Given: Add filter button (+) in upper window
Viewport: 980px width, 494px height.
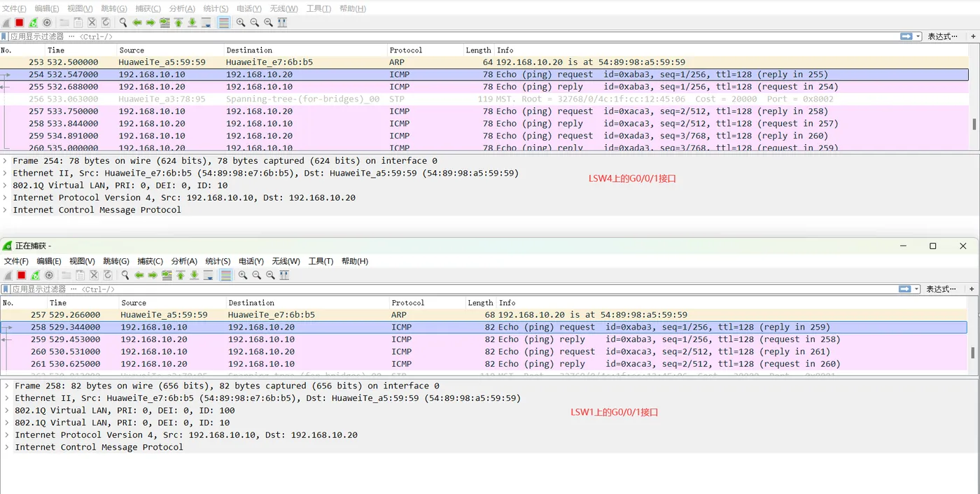Looking at the screenshot, I should click(x=972, y=36).
